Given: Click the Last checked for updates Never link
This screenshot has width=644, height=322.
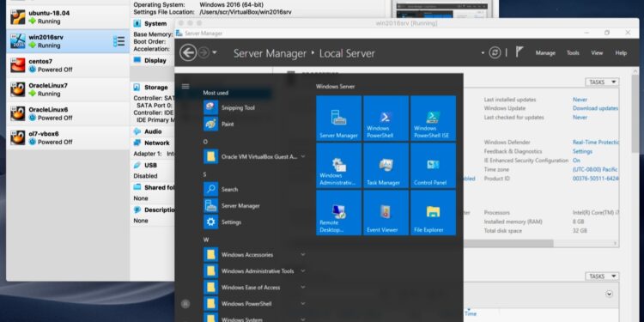Looking at the screenshot, I should (x=580, y=118).
